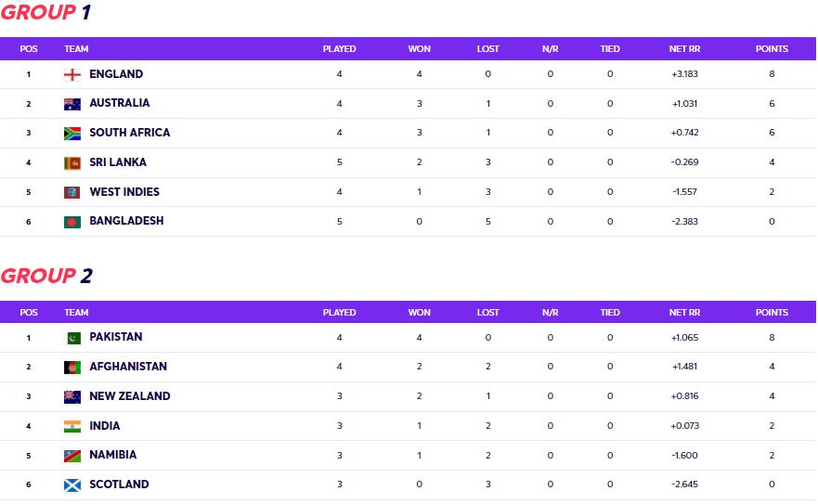Click the GROUP 2 heading

pos(46,276)
